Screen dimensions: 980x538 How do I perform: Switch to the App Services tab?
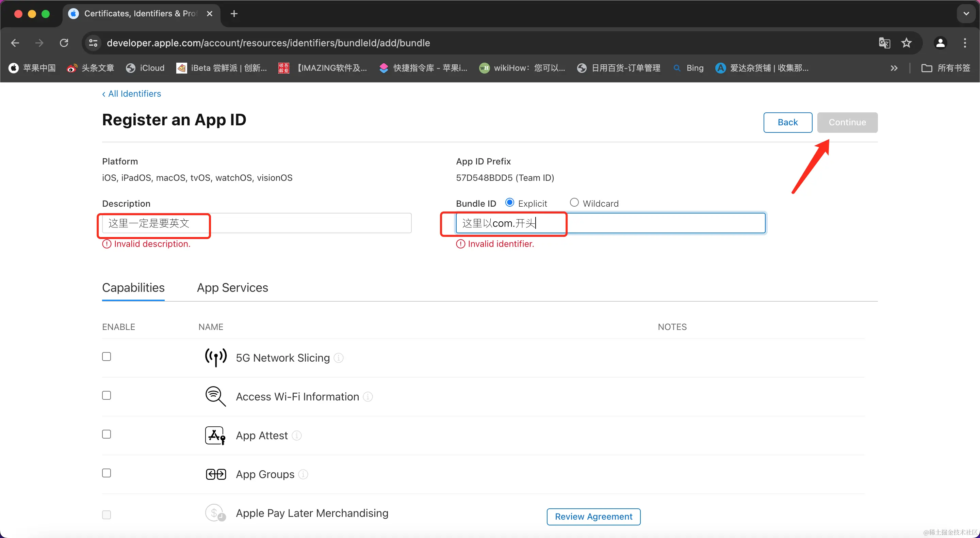[x=232, y=288]
